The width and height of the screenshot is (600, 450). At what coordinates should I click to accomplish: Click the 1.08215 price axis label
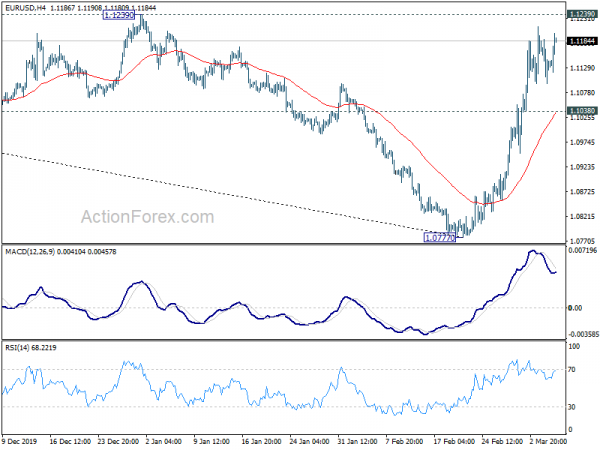pos(582,217)
